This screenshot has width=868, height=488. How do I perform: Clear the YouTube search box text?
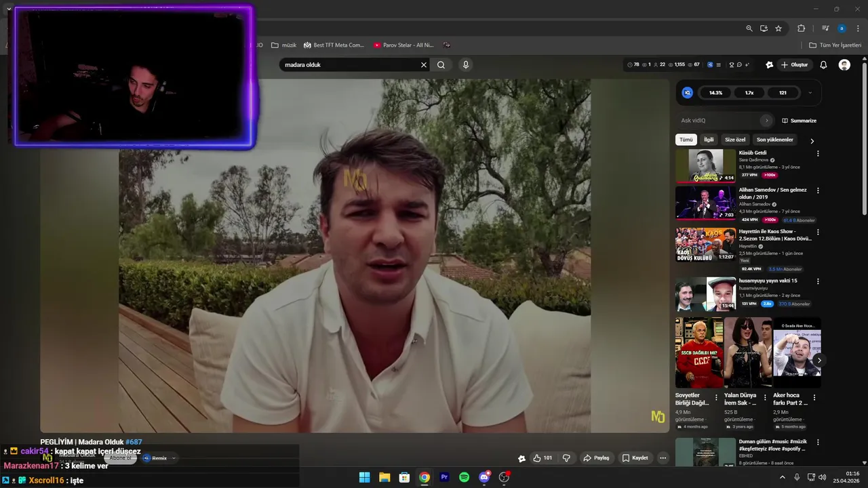click(x=424, y=65)
